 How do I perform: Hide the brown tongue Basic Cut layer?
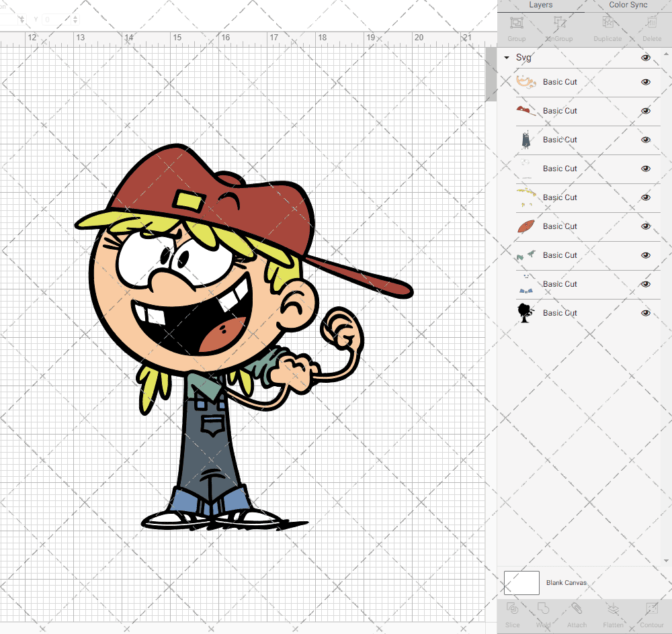646,226
